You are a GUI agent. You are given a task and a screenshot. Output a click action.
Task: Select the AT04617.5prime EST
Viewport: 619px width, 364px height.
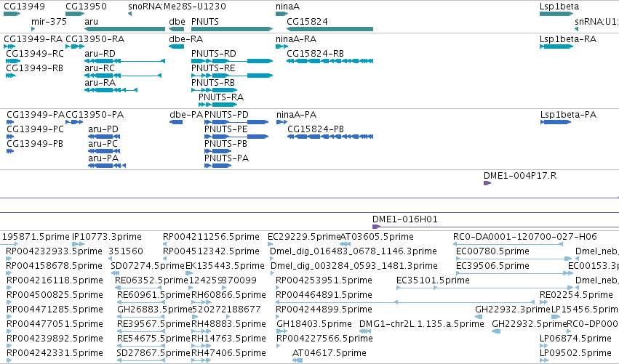297,361
